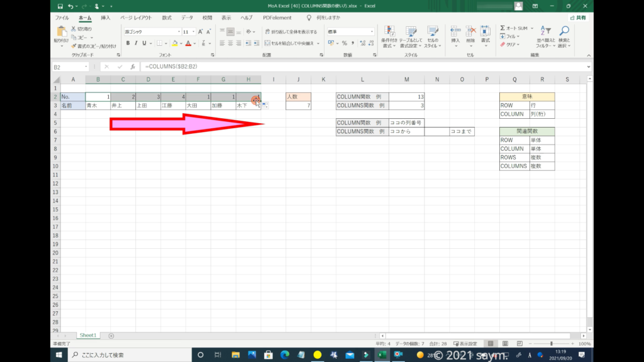Switch to the Data ribbon tab
Viewport: 644px width, 362px height.
[187, 18]
